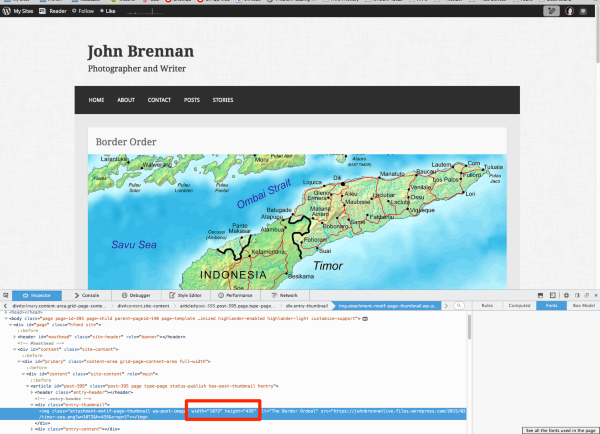The width and height of the screenshot is (600, 434).
Task: Open My Sites in WordPress admin bar
Action: point(18,11)
